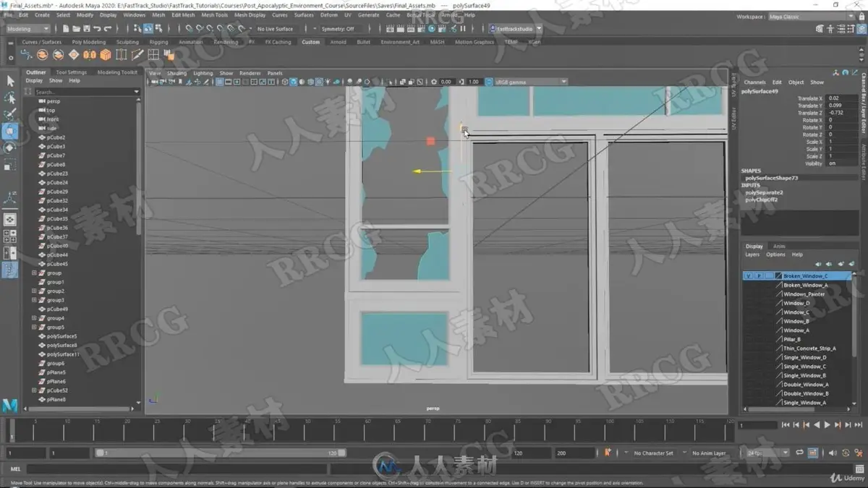Expand the group2 node in Outliner
868x488 pixels.
click(34, 291)
